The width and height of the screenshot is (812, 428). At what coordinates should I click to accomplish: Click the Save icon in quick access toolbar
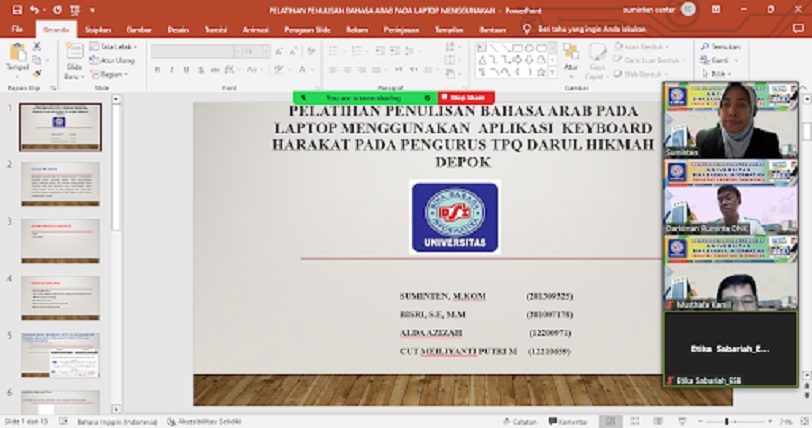pos(17,10)
